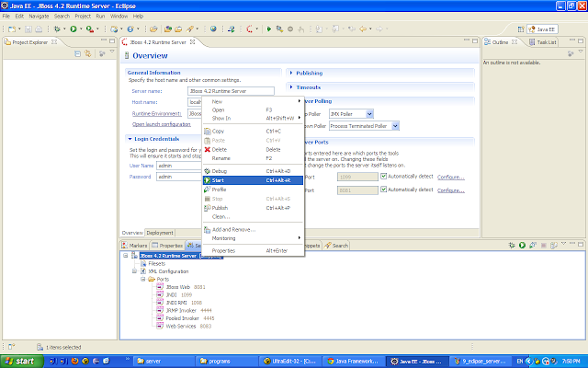Click the Search flashlight toolbar icon

[x=190, y=29]
